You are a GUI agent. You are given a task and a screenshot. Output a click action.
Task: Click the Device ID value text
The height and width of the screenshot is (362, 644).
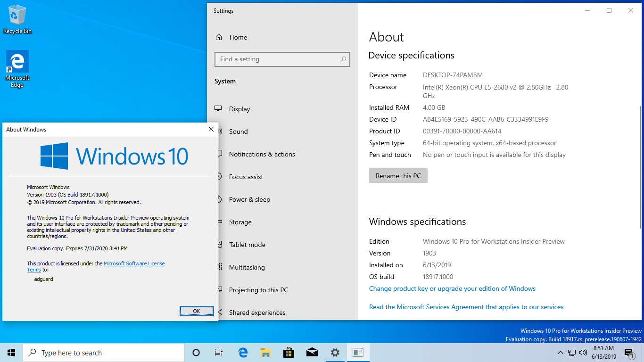coord(486,119)
